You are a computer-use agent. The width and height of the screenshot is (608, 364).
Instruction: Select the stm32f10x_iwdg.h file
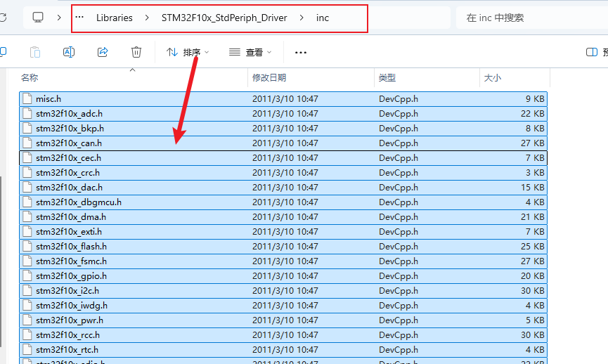pos(283,306)
